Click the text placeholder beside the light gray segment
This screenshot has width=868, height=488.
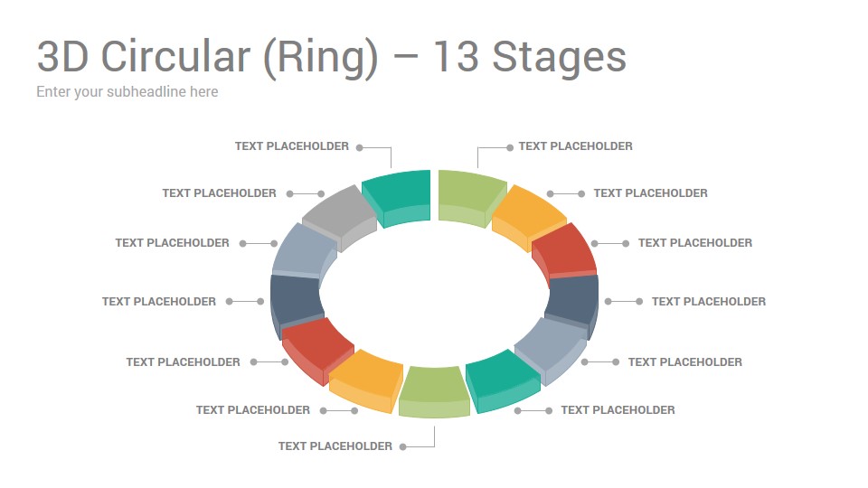tap(219, 193)
